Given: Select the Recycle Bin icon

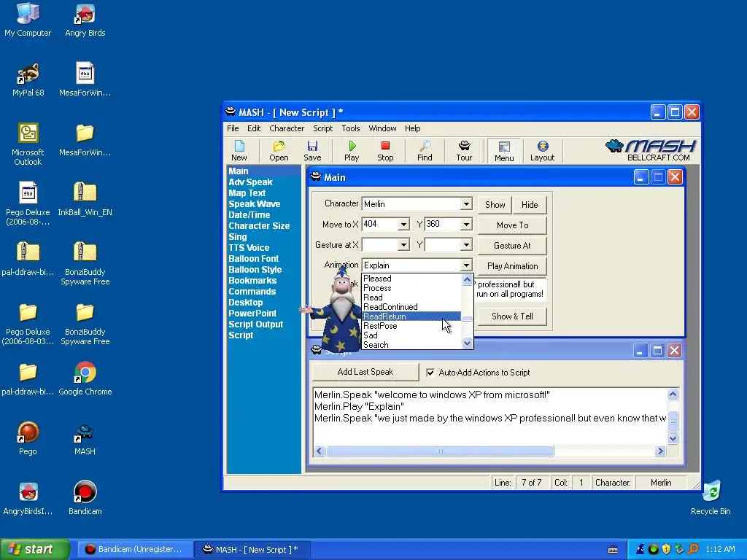Looking at the screenshot, I should tap(711, 497).
